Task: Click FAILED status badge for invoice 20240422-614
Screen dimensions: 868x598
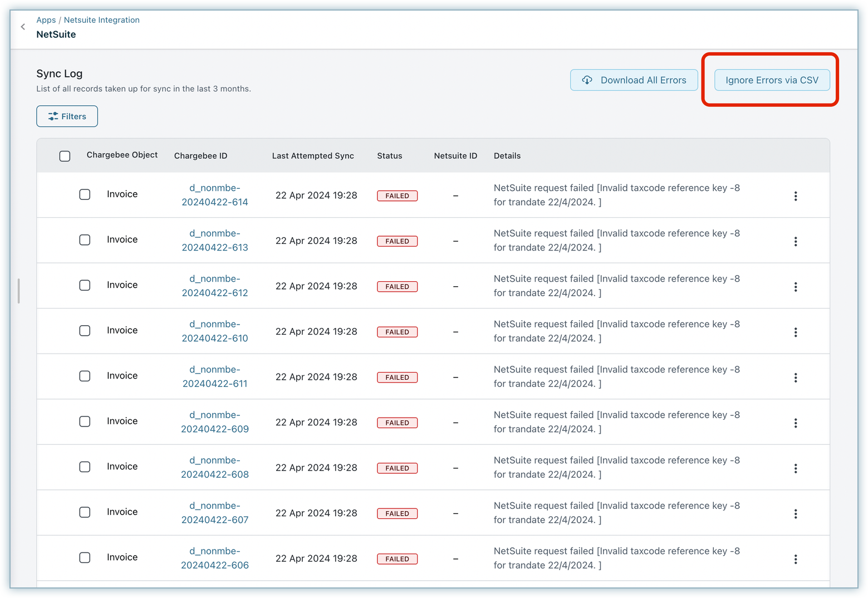Action: tap(398, 196)
